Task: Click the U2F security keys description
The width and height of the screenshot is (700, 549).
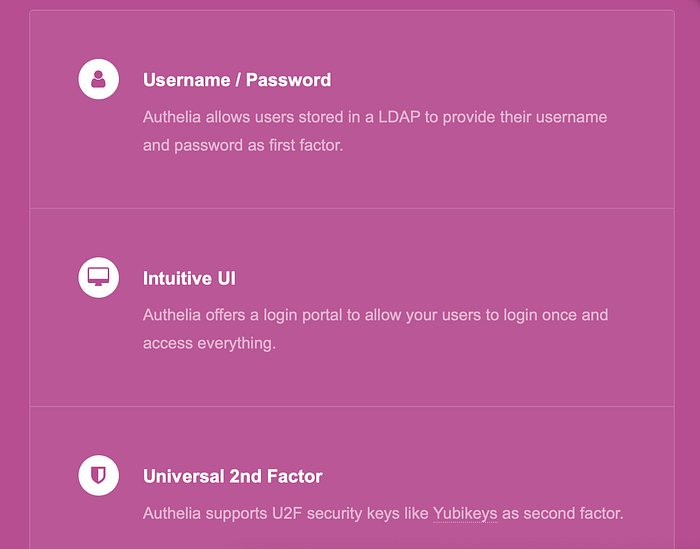Action: pos(383,514)
